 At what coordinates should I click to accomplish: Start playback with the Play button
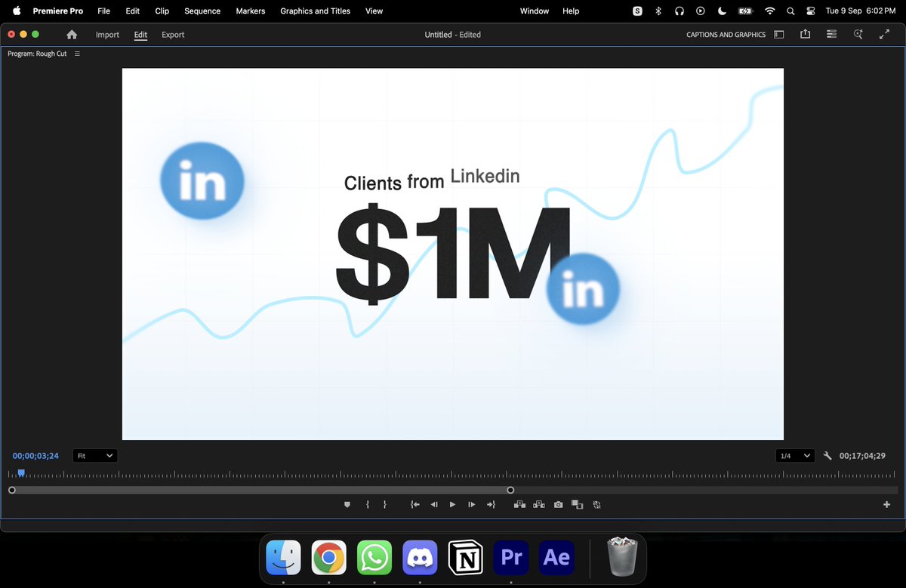coord(452,504)
